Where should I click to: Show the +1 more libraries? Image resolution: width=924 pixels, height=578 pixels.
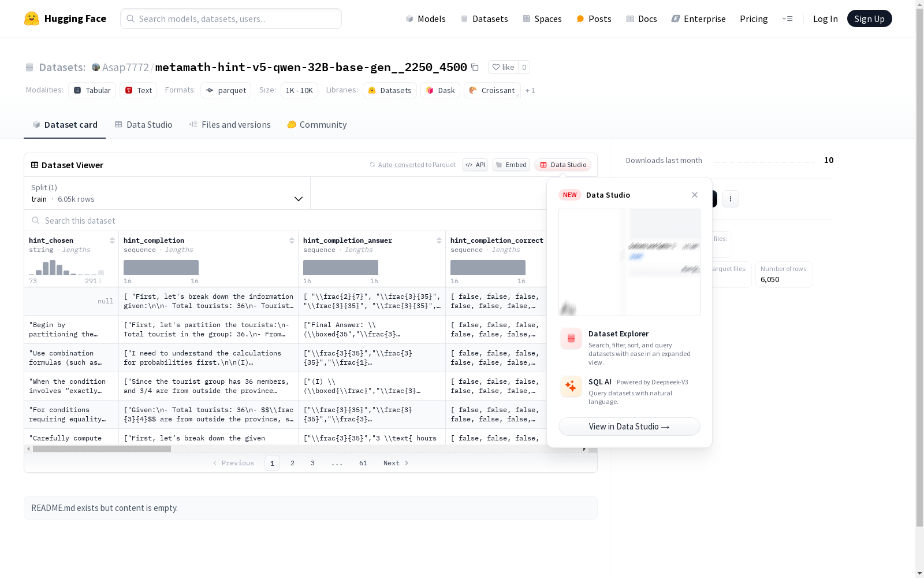530,91
